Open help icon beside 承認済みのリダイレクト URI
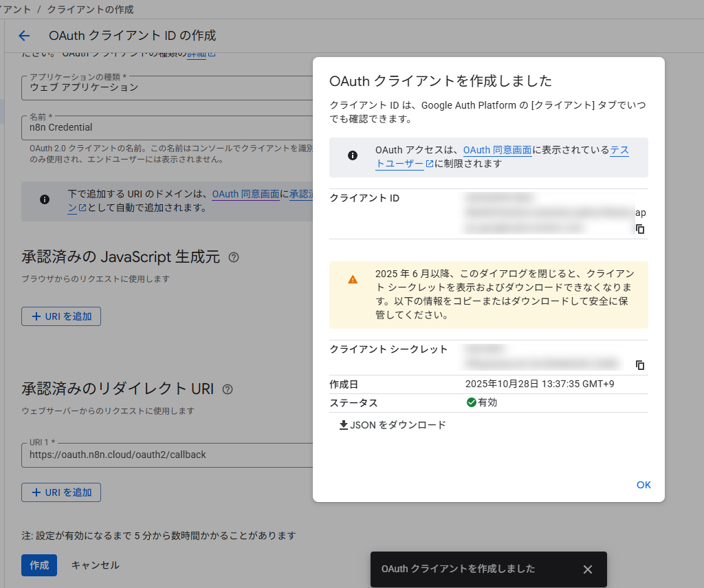The width and height of the screenshot is (704, 588). [x=228, y=389]
